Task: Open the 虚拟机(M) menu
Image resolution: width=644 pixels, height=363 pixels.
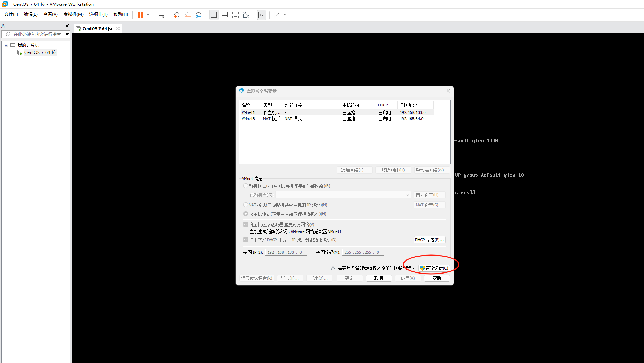Action: [x=74, y=14]
